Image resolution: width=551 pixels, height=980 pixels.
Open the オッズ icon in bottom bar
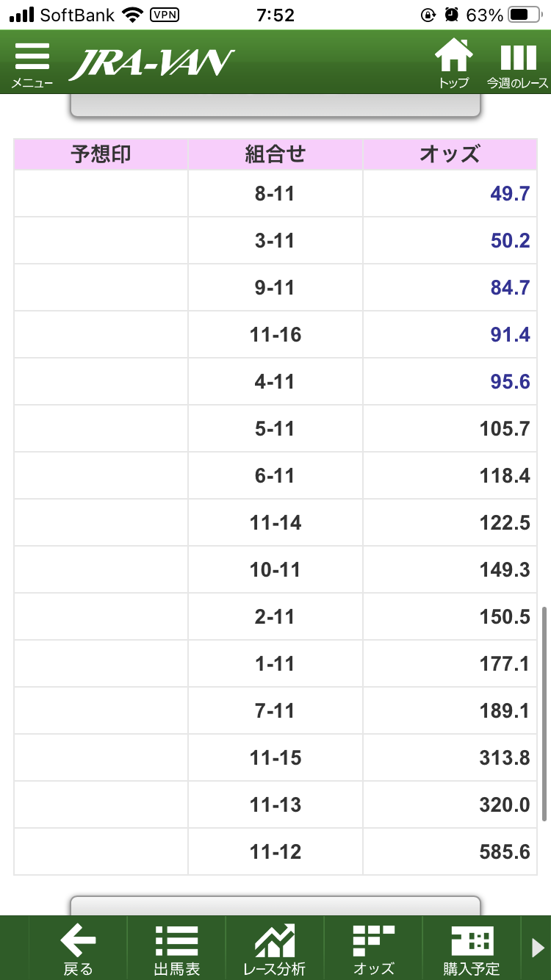373,949
